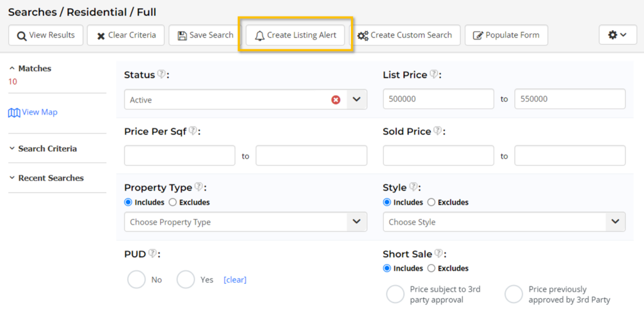The width and height of the screenshot is (644, 314).
Task: Click the minimum List Price input field
Action: click(x=438, y=99)
